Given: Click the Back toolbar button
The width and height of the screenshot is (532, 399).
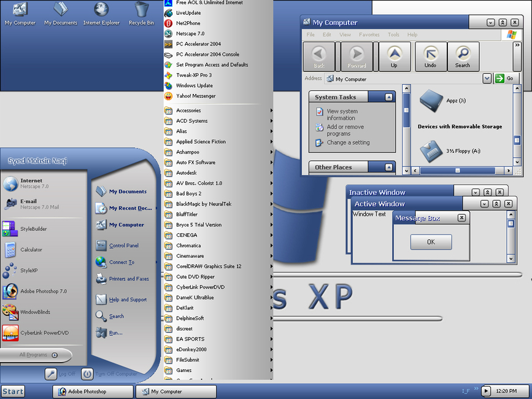Looking at the screenshot, I should [x=319, y=56].
